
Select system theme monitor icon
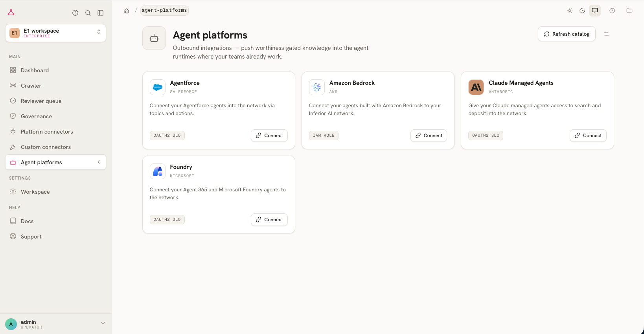pos(595,11)
